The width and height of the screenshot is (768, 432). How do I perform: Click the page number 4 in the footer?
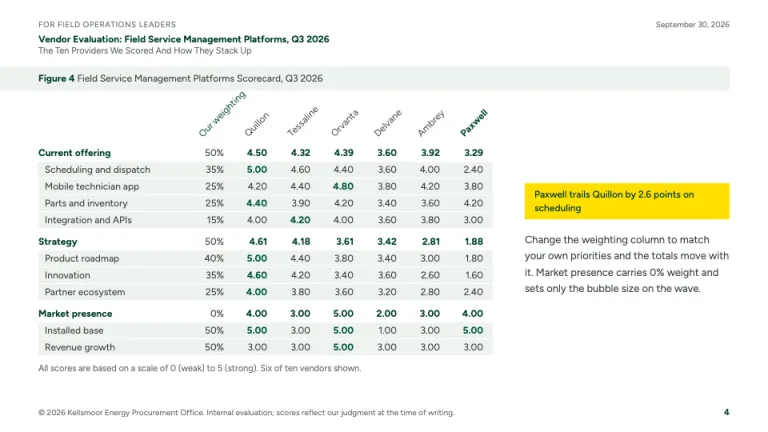[x=726, y=412]
